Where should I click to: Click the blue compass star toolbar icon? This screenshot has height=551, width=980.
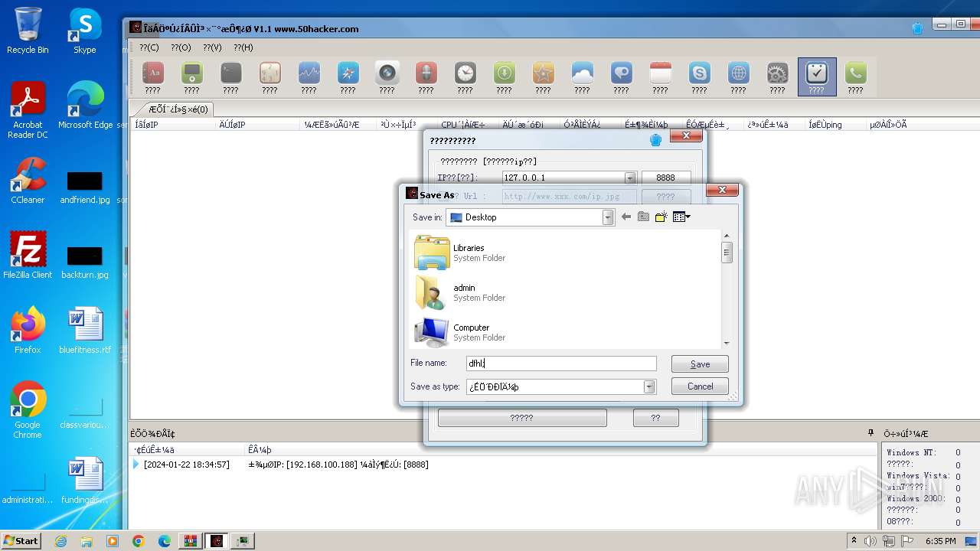pyautogui.click(x=348, y=73)
